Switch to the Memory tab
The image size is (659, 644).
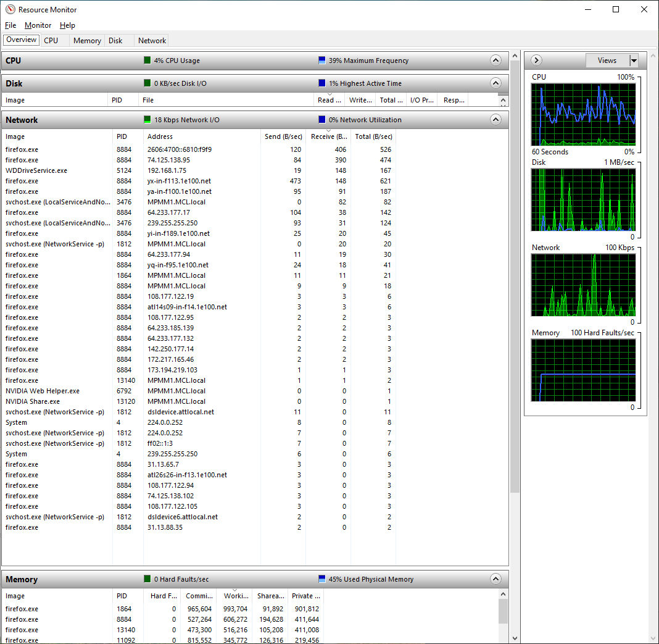coord(87,40)
